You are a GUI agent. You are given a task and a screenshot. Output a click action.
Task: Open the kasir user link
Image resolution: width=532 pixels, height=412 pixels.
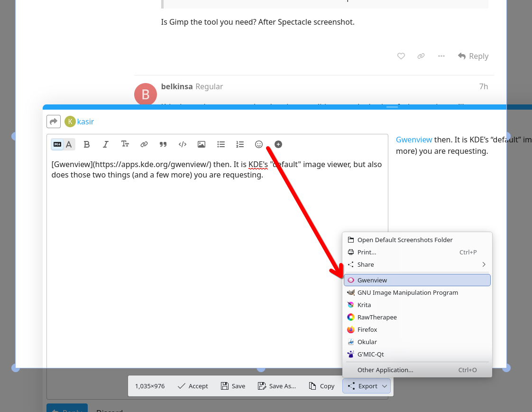pyautogui.click(x=85, y=122)
